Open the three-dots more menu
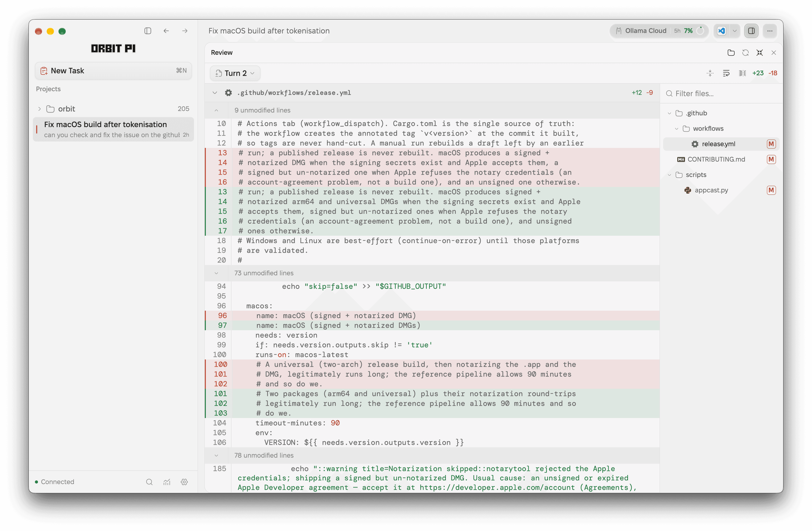Viewport: 812px width, 531px height. [x=770, y=31]
